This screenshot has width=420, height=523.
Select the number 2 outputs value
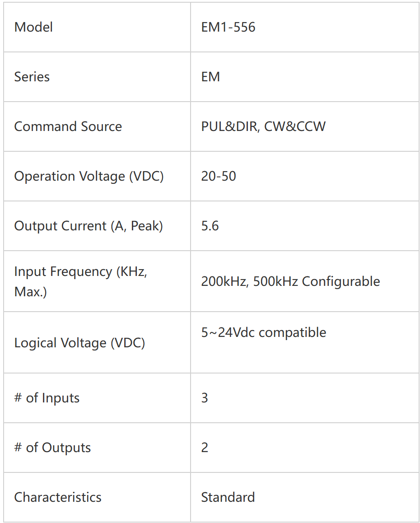(205, 448)
